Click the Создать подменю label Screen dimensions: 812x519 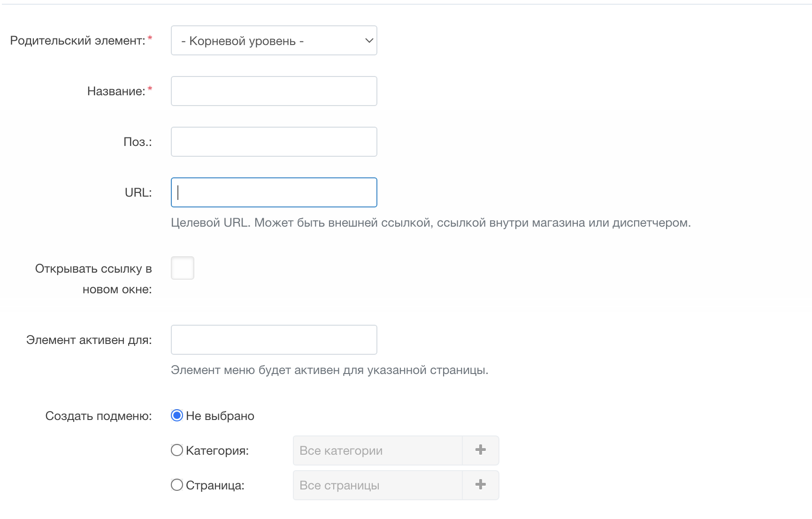tap(99, 416)
